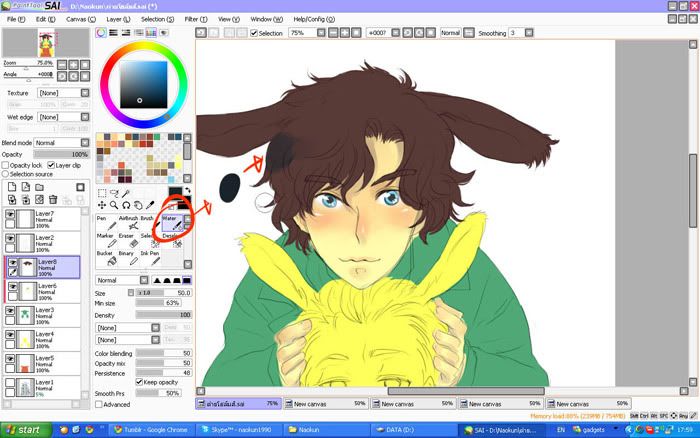Enable the Opacity lock checkbox
This screenshot has height=438, width=700.
click(6, 165)
